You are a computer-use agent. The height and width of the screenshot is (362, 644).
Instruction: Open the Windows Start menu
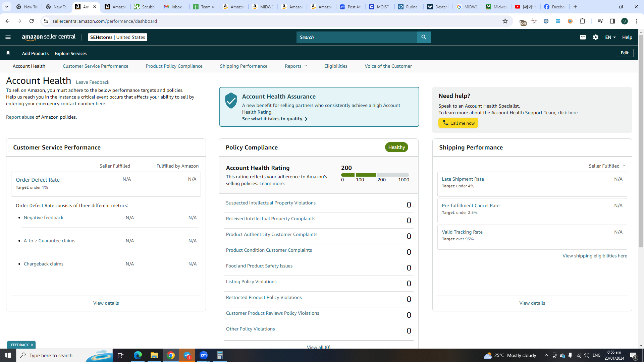[8, 355]
